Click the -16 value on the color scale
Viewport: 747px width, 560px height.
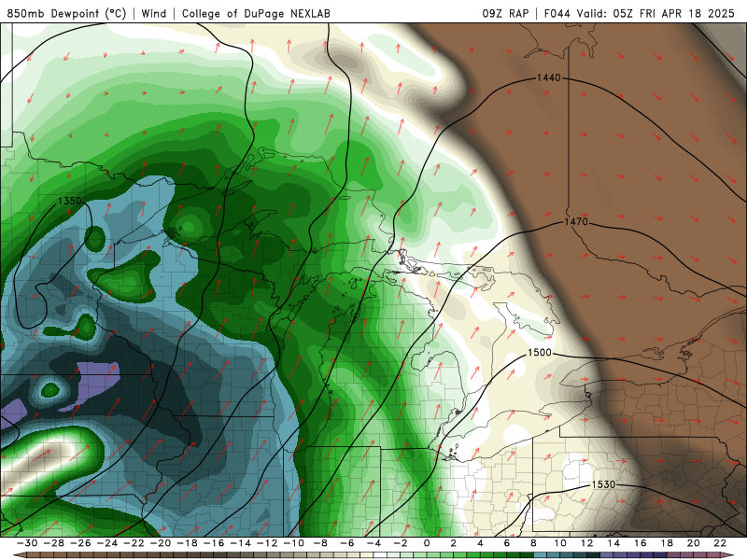click(214, 543)
